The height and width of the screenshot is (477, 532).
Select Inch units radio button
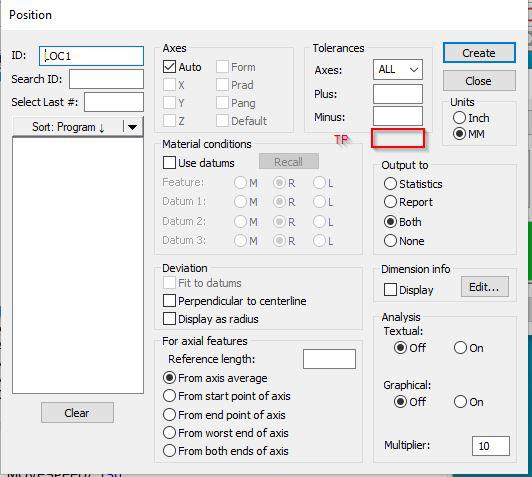pos(459,118)
